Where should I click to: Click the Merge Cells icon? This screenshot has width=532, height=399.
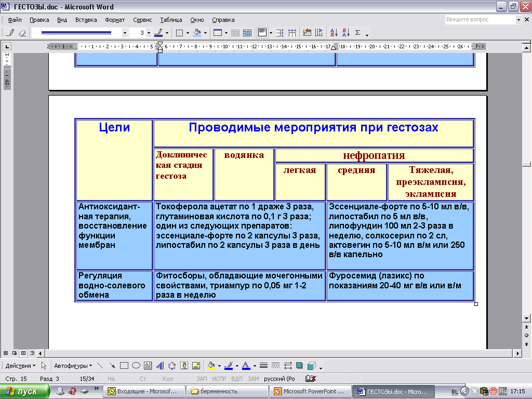235,33
